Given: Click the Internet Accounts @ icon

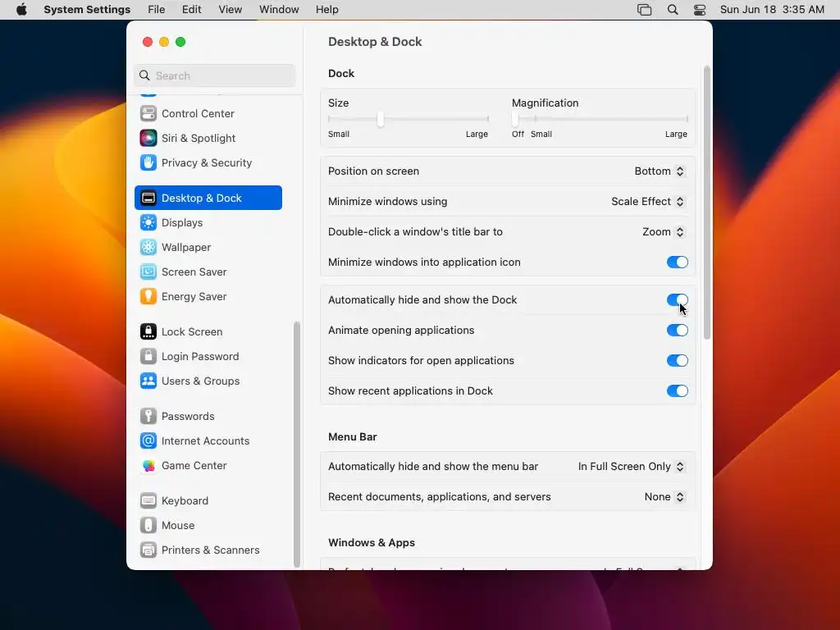Looking at the screenshot, I should pyautogui.click(x=148, y=441).
